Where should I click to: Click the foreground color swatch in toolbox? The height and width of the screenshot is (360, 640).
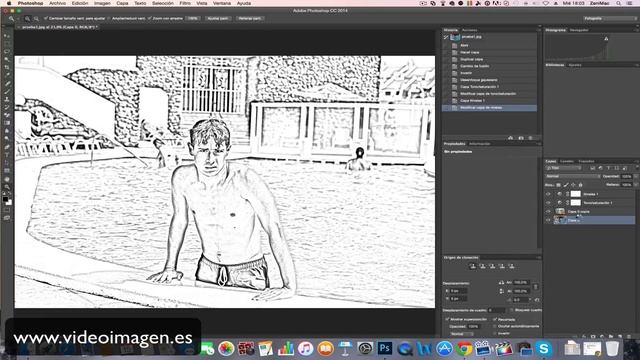coord(5,200)
